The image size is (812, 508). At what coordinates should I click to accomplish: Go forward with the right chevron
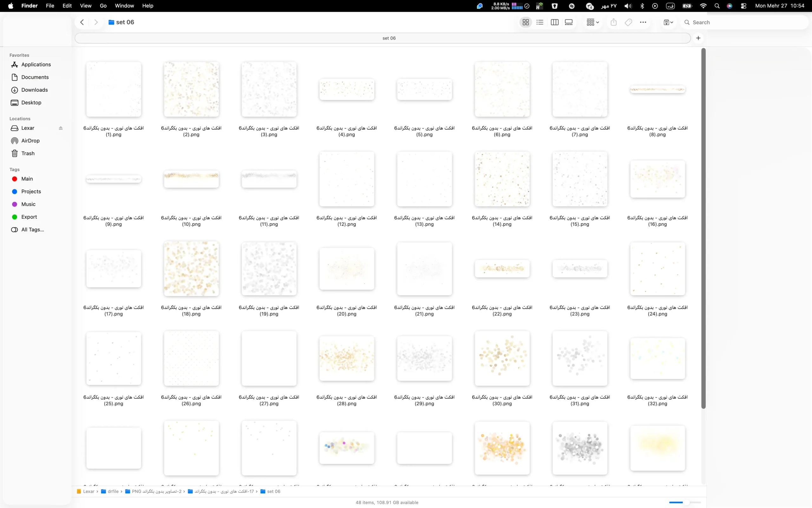96,22
